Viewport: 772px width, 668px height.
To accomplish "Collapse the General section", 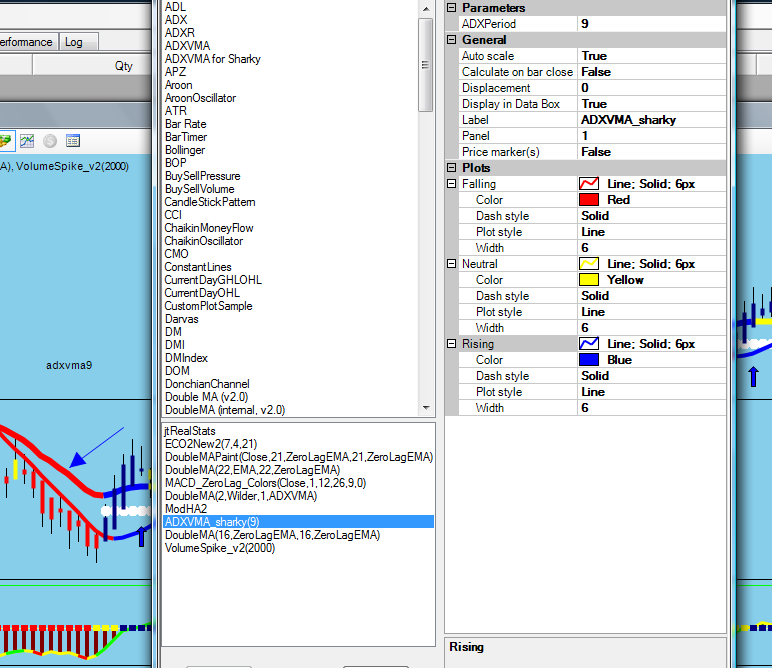I will [451, 40].
